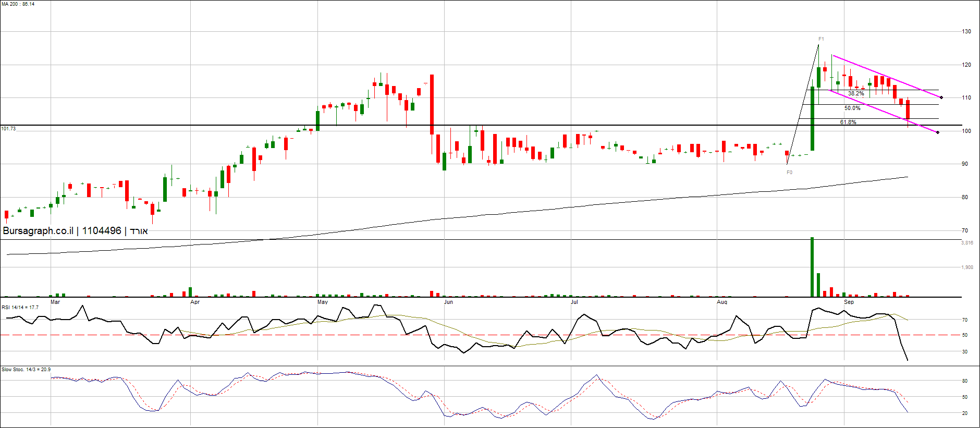Click the MA 200 indicator label
The width and height of the screenshot is (980, 428).
[18, 4]
